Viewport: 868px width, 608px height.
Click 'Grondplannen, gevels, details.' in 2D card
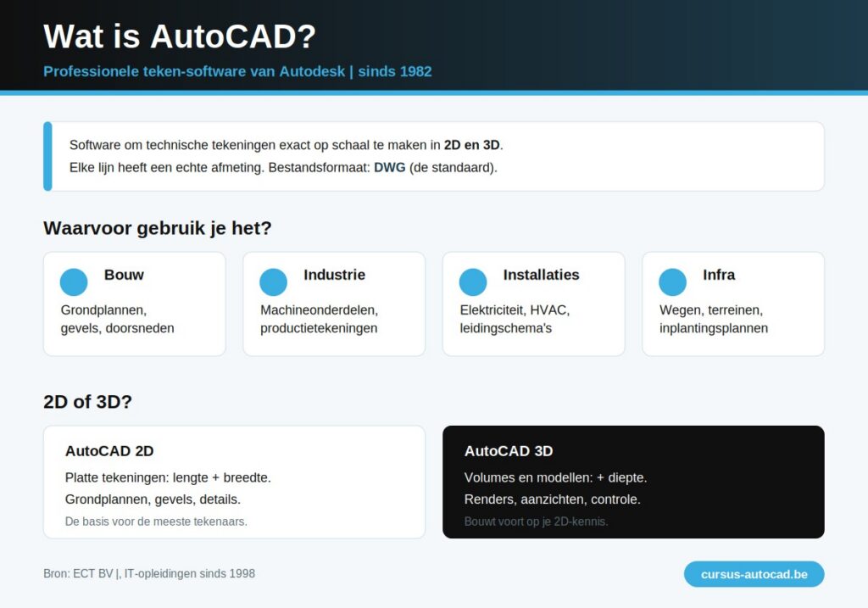153,499
